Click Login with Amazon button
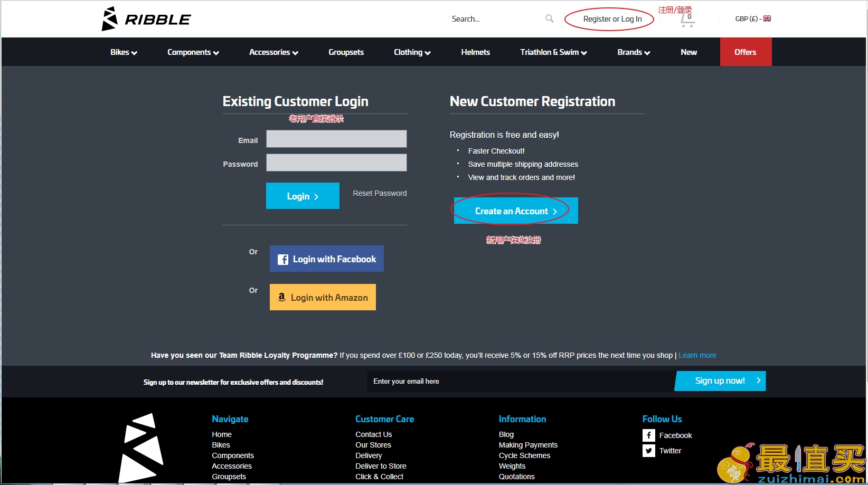 point(323,297)
